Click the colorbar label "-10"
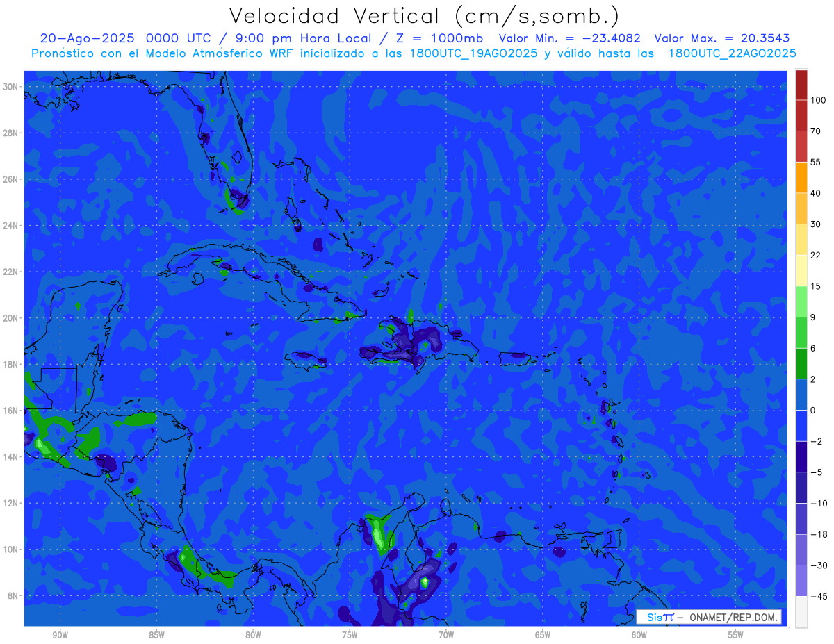Image resolution: width=834 pixels, height=644 pixels. (818, 503)
